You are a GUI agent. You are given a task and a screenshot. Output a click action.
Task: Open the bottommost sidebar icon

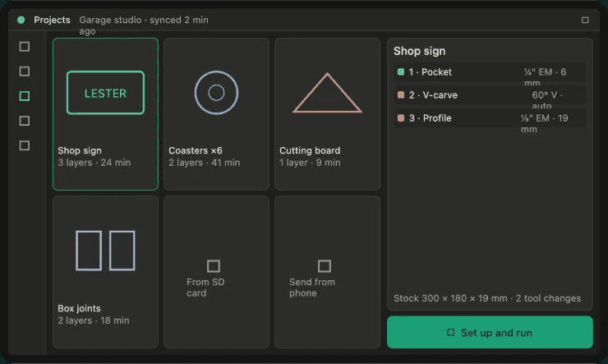[x=25, y=145]
